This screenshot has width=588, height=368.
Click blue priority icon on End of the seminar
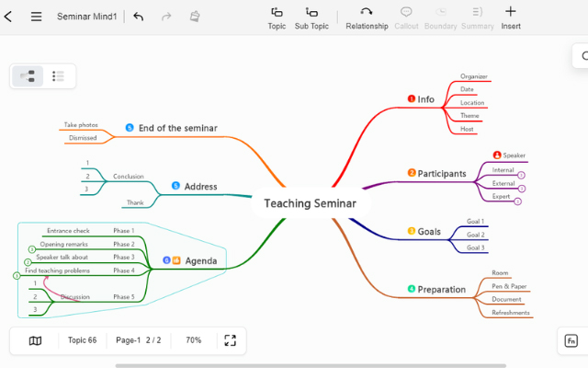click(x=130, y=128)
